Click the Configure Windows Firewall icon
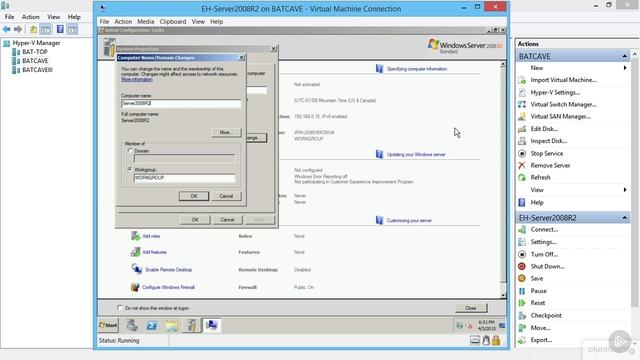 point(135,287)
